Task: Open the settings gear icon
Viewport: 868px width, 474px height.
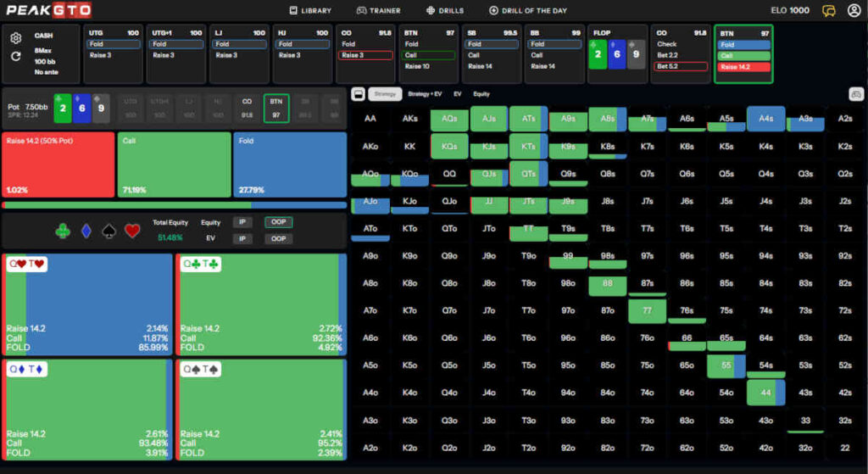Action: pyautogui.click(x=15, y=38)
